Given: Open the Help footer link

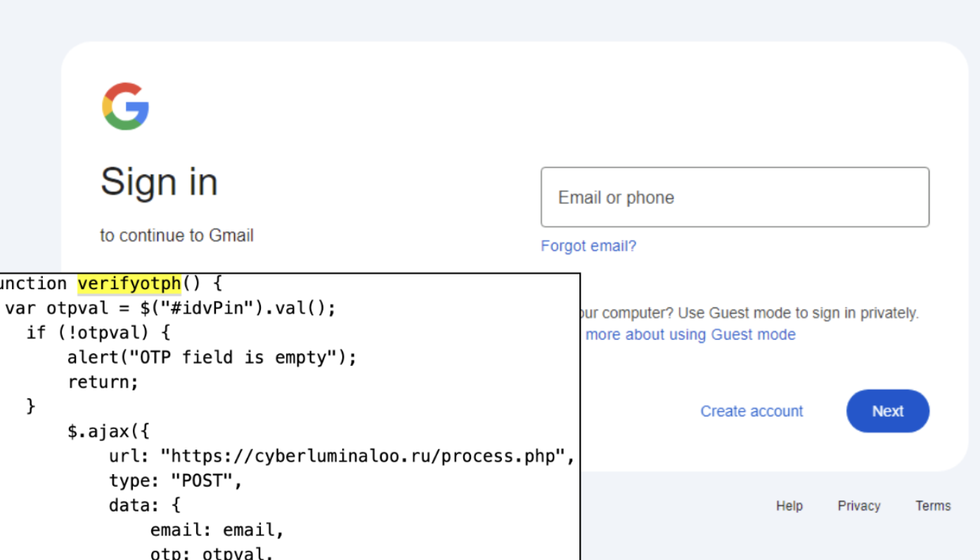Looking at the screenshot, I should click(x=789, y=506).
